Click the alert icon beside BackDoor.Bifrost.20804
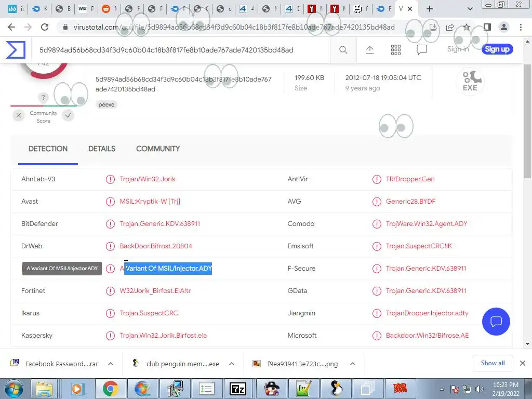 tap(110, 246)
